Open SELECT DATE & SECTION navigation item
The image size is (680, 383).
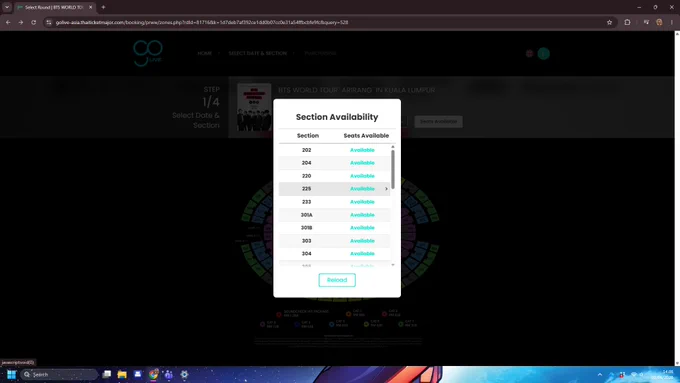pyautogui.click(x=258, y=53)
